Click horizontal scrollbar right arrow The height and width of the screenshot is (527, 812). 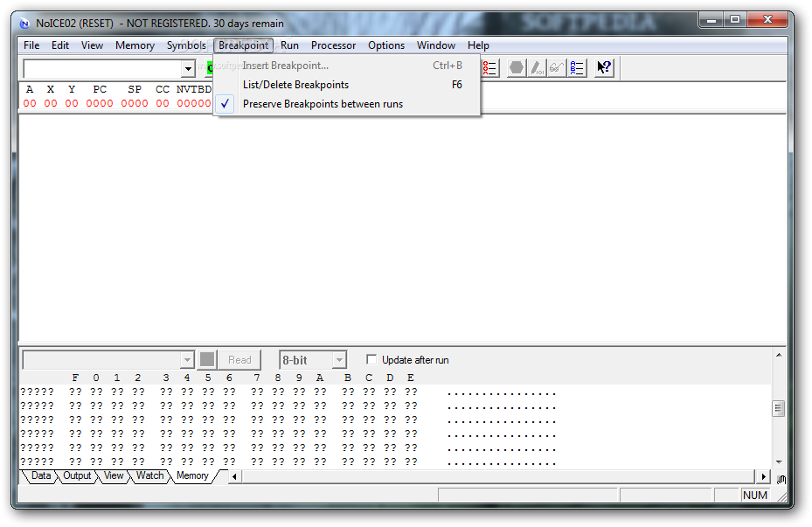(x=763, y=476)
